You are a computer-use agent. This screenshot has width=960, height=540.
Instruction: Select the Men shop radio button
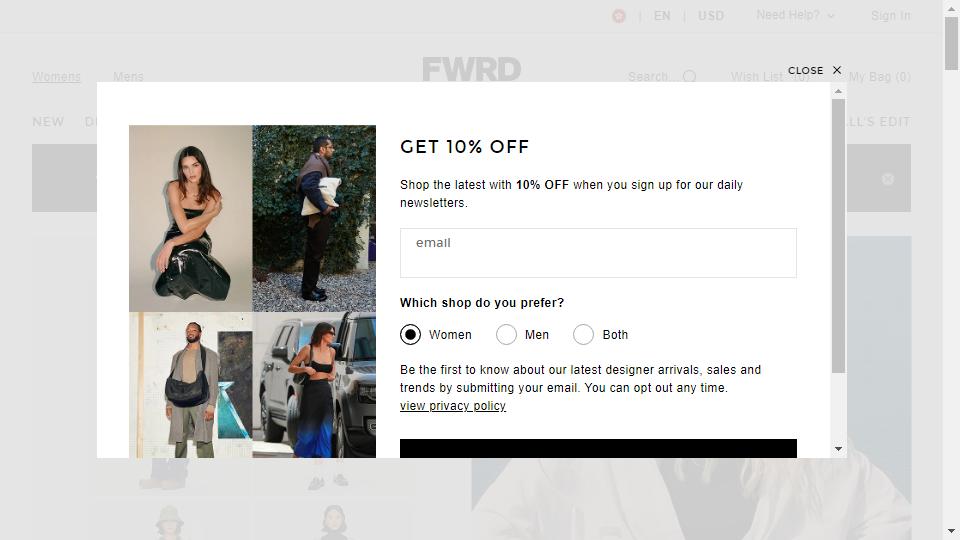tap(506, 334)
